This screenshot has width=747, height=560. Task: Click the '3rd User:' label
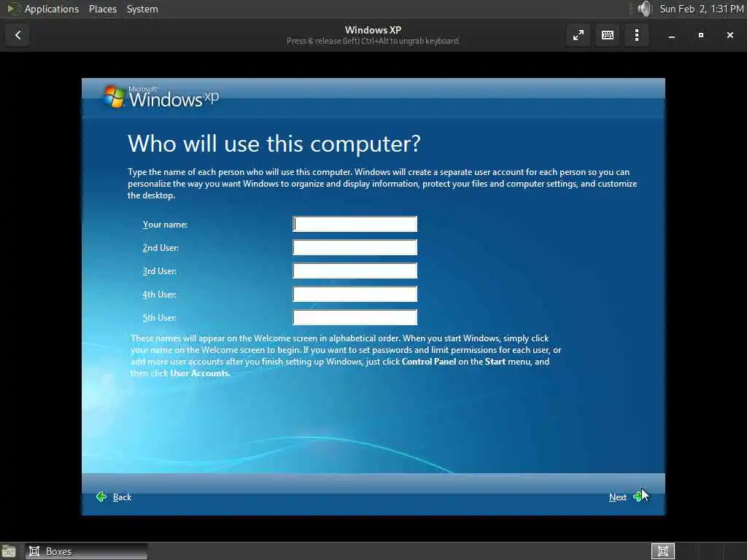pos(159,271)
